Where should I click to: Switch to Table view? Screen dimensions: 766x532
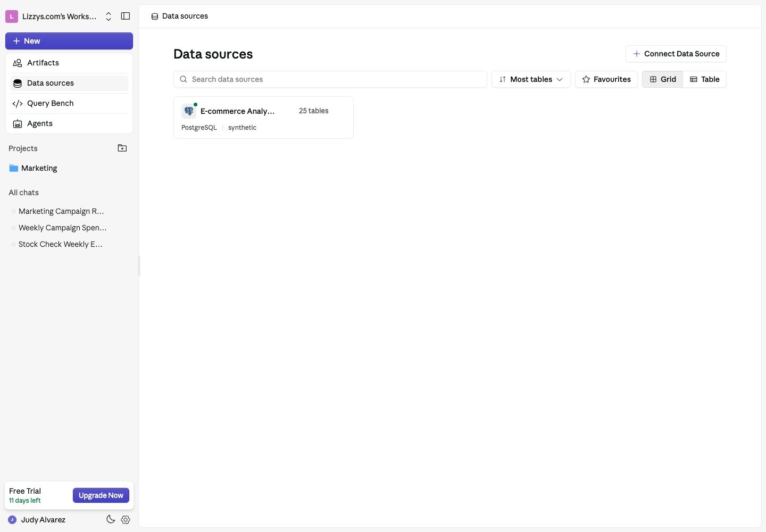(705, 79)
